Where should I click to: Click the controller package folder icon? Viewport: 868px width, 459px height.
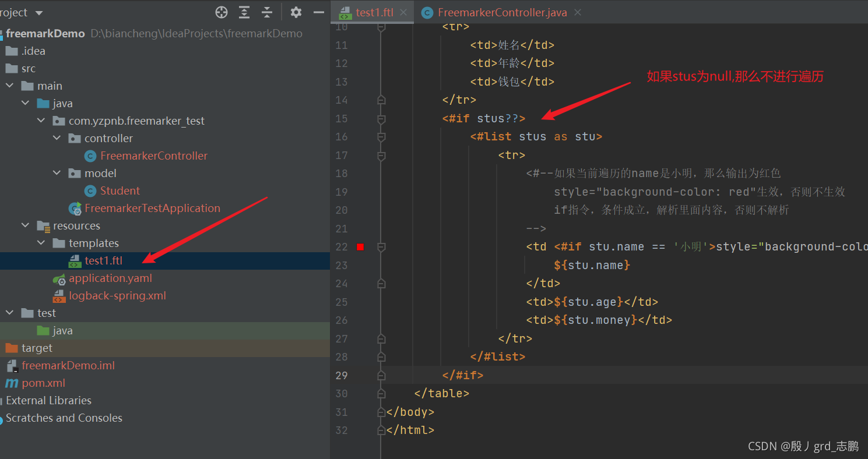pyautogui.click(x=75, y=138)
